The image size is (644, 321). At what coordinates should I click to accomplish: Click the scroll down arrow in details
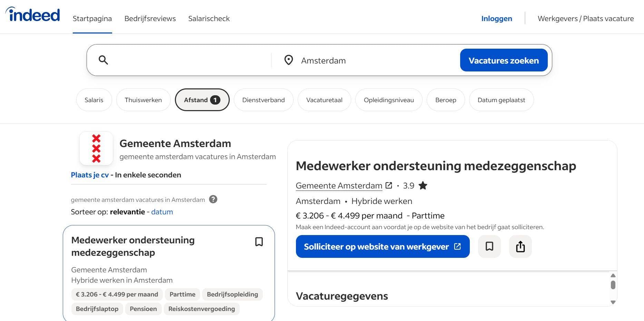click(x=613, y=302)
